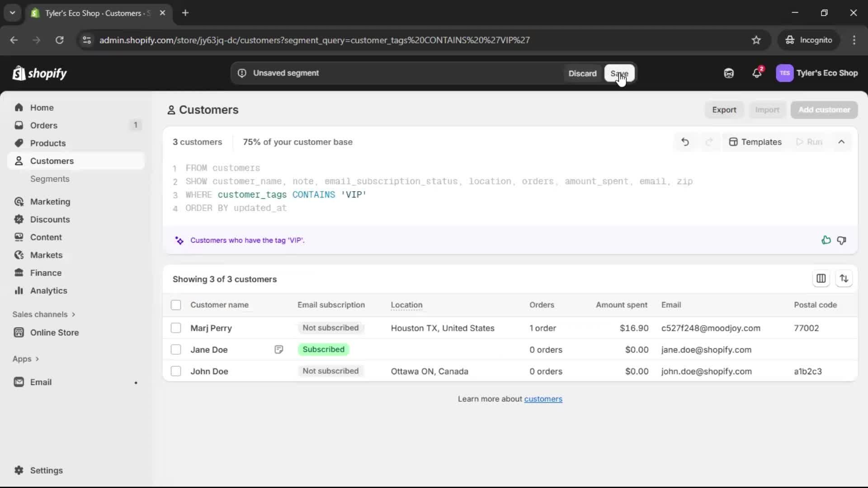This screenshot has width=868, height=488.
Task: Open the edit columns icon
Action: point(821,279)
